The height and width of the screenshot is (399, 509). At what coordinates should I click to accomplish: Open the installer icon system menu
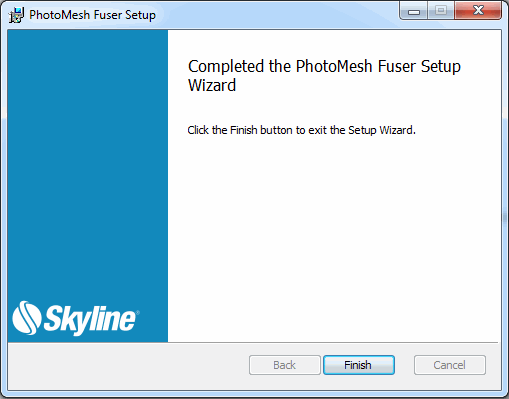click(x=16, y=15)
